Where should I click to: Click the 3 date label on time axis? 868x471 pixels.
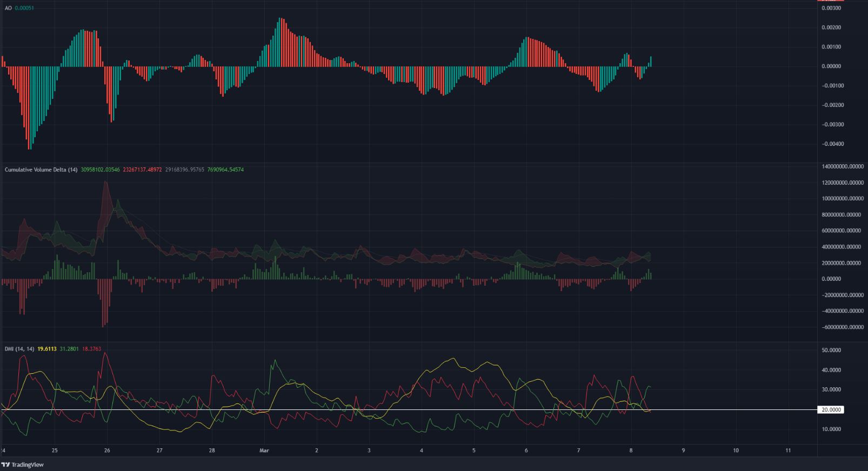(369, 450)
